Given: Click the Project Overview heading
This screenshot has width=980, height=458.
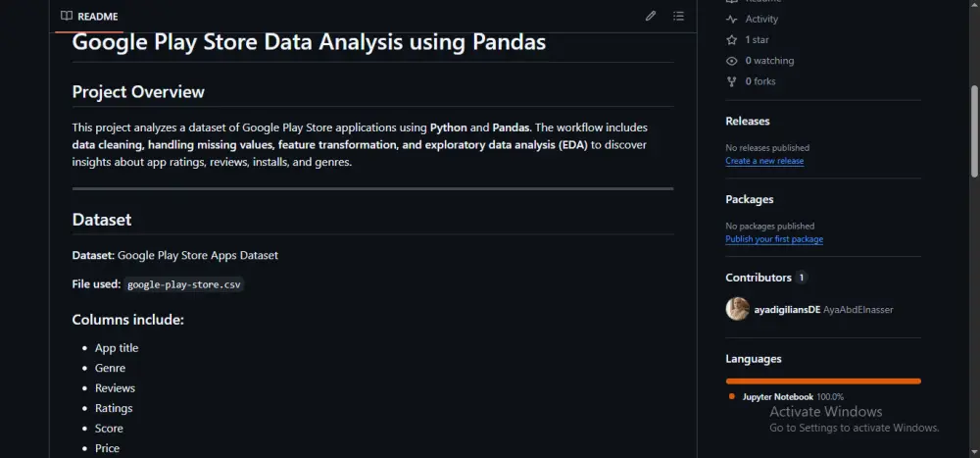Looking at the screenshot, I should (138, 92).
